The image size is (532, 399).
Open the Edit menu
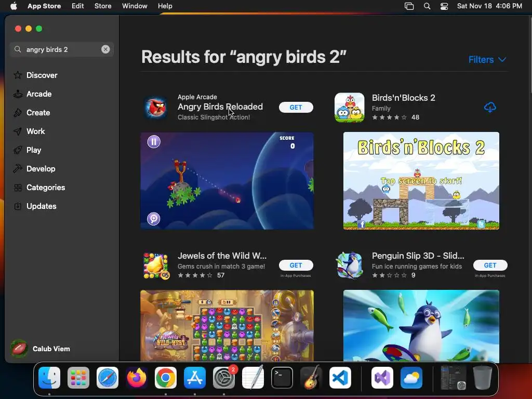[x=78, y=6]
